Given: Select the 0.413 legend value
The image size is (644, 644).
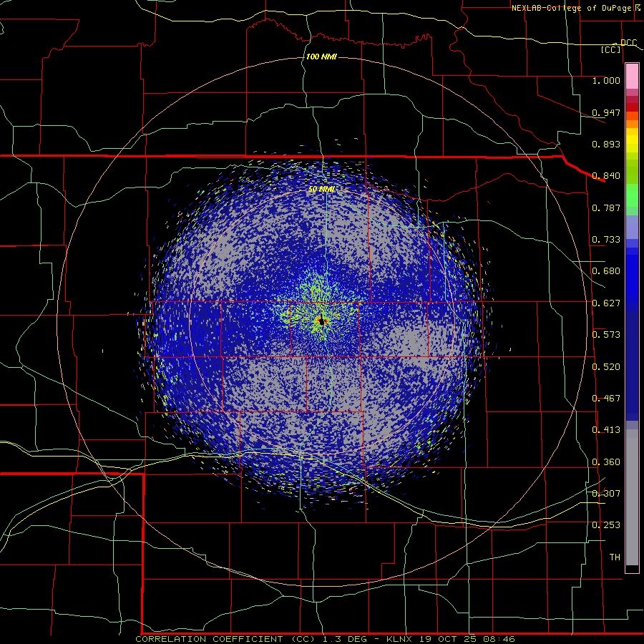Looking at the screenshot, I should coord(606,430).
